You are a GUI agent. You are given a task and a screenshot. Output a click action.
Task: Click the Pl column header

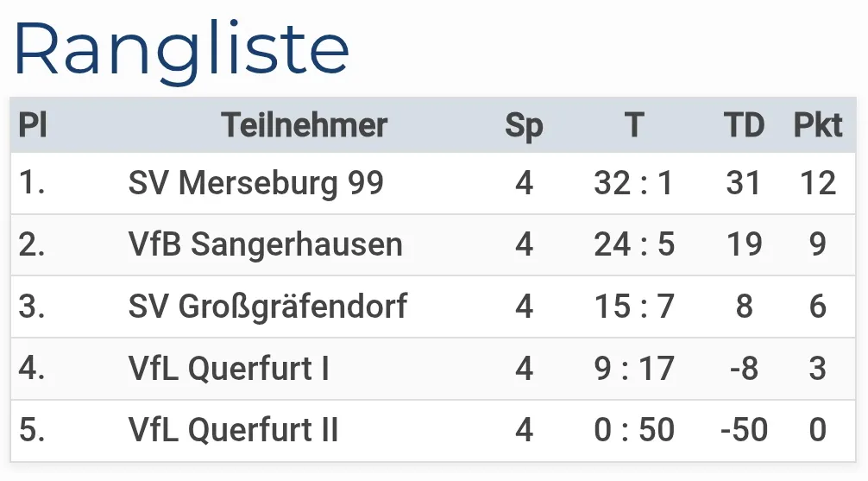(x=33, y=125)
